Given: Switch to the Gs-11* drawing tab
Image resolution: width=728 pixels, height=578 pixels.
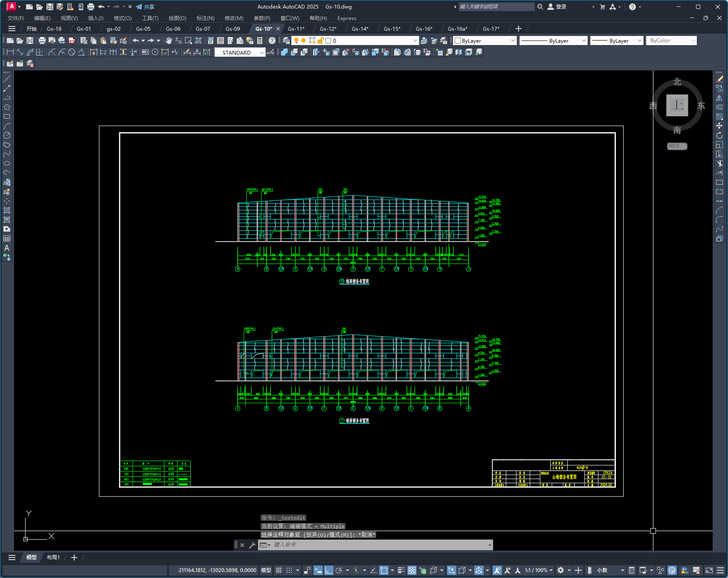Looking at the screenshot, I should pyautogui.click(x=296, y=29).
